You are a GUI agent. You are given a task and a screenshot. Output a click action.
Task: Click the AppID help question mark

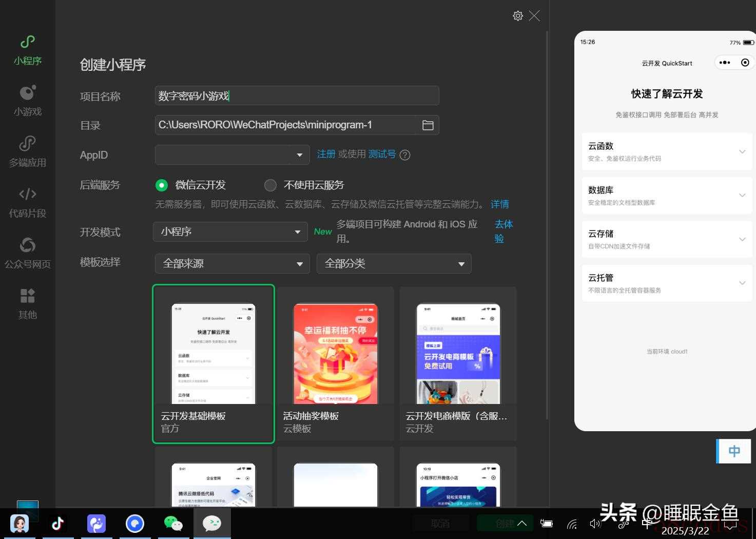[405, 155]
